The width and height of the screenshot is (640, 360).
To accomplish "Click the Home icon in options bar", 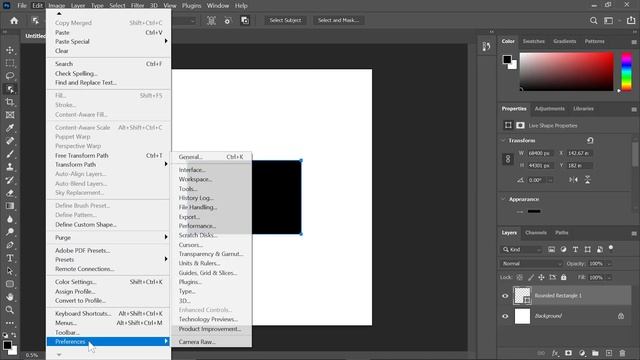I will click(14, 20).
